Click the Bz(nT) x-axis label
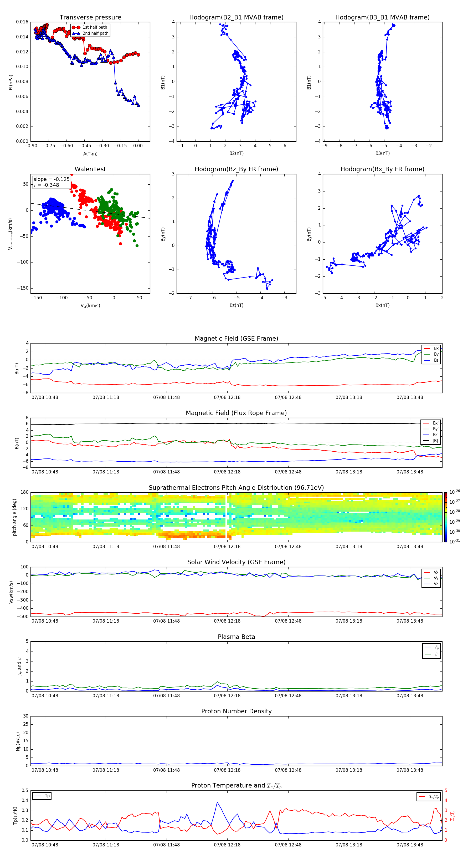Image resolution: width=473 pixels, height=868 pixels. coord(236,305)
